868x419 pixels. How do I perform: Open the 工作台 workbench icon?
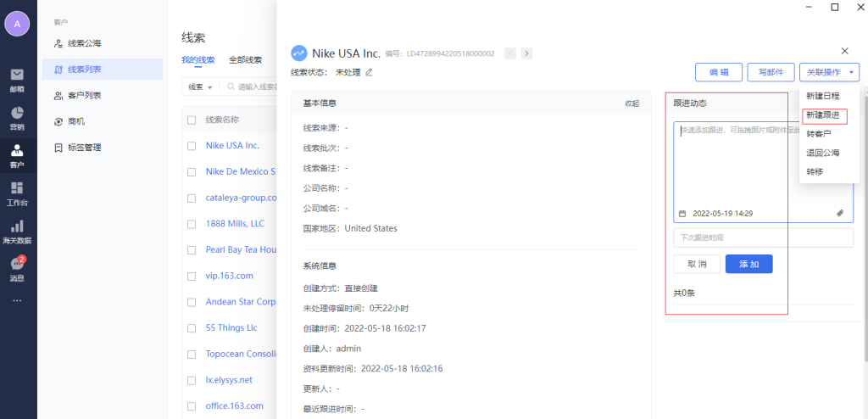(17, 193)
